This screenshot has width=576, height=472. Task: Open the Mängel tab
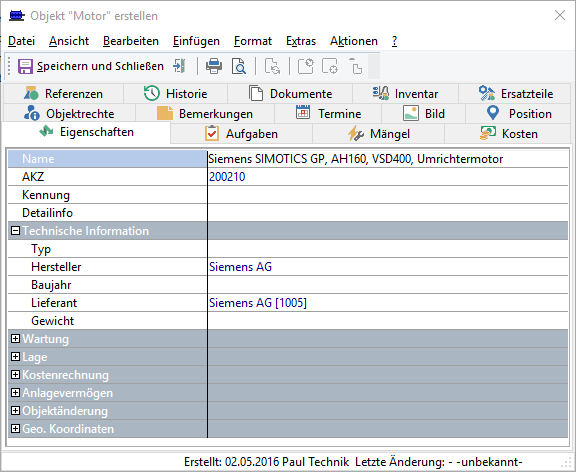click(378, 134)
